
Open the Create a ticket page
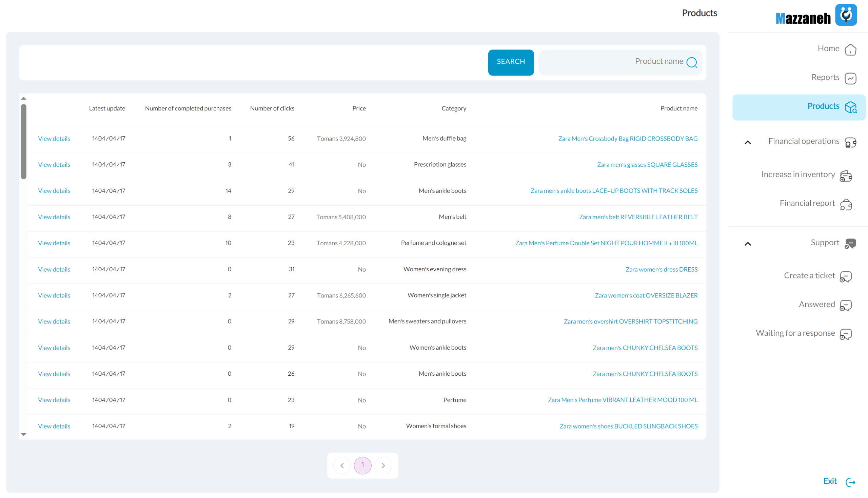pos(809,275)
